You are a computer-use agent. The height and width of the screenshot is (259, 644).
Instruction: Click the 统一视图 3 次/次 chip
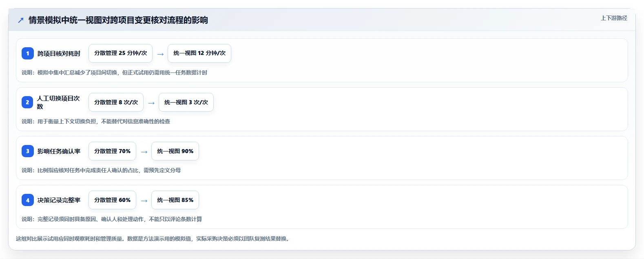point(186,102)
